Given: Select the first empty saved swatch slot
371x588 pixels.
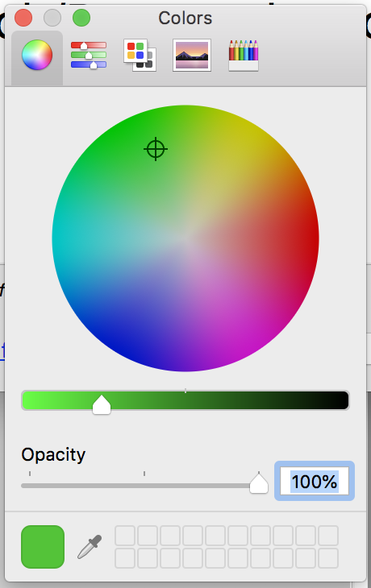Looking at the screenshot, I should tap(125, 536).
